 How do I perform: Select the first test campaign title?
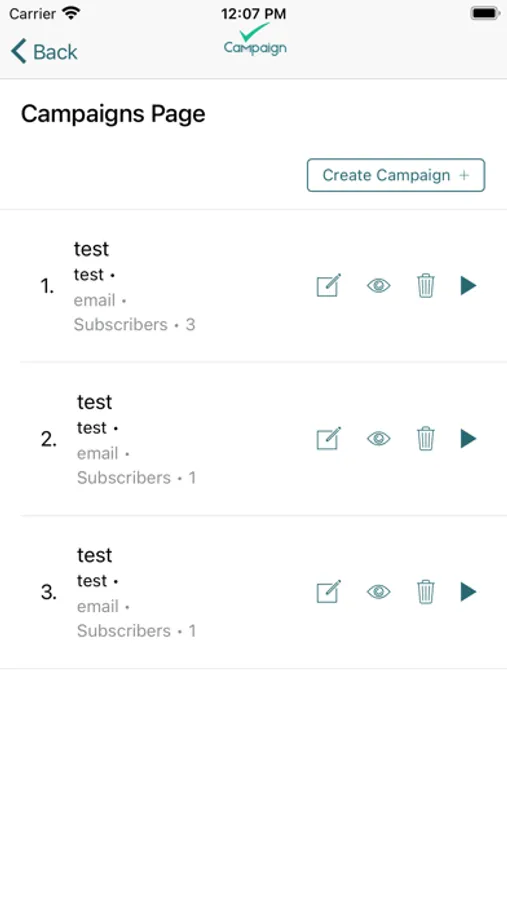[x=91, y=249]
